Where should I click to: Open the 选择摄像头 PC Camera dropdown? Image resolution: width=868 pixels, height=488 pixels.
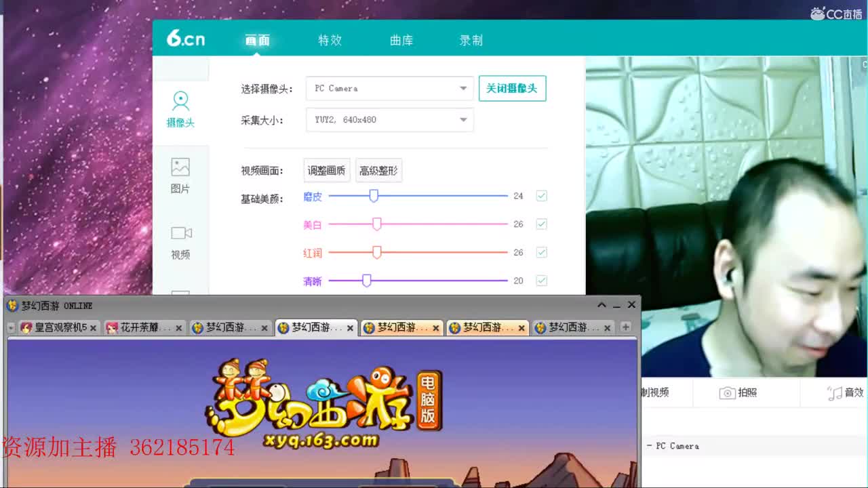389,88
